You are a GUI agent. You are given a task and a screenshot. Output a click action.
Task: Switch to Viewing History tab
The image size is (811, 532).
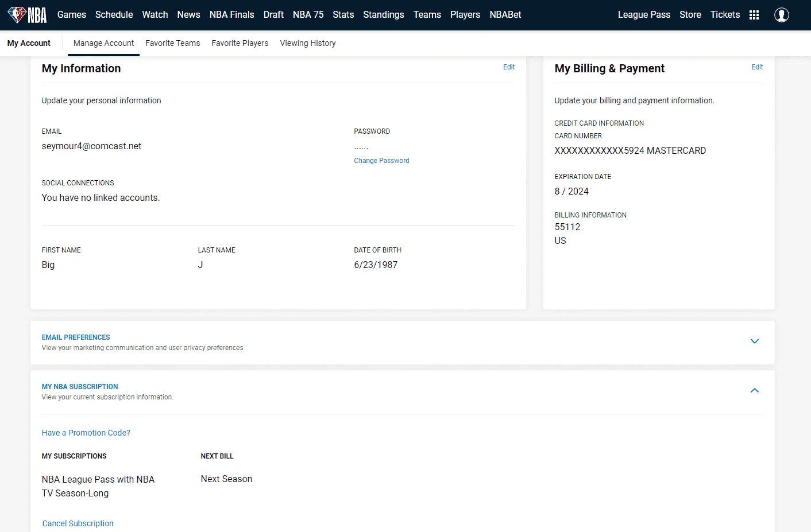click(308, 43)
